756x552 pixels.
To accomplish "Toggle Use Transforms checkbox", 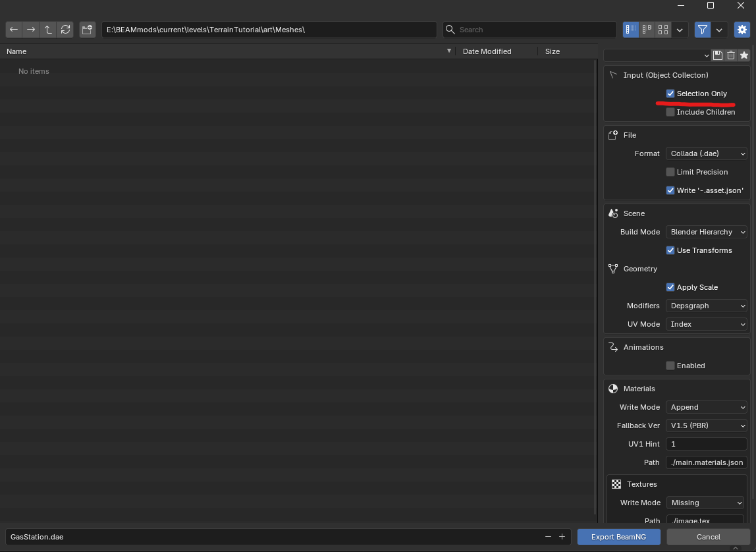I will (x=670, y=250).
